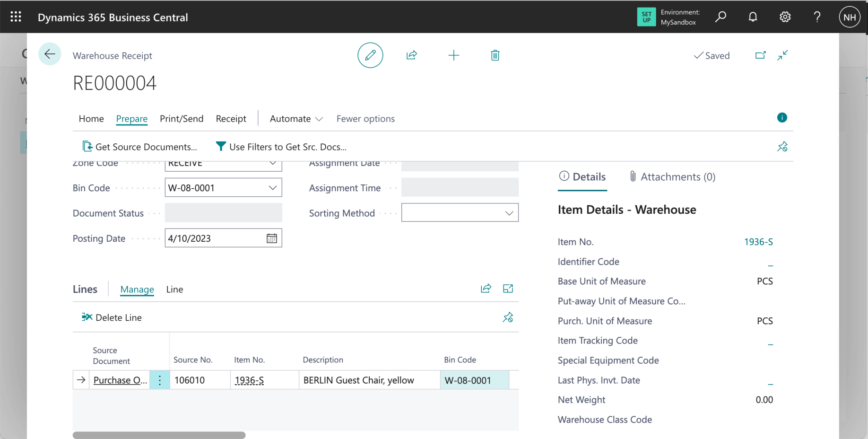The height and width of the screenshot is (439, 868).
Task: Click the Purch. Unit of Measure PCS value
Action: (x=764, y=321)
